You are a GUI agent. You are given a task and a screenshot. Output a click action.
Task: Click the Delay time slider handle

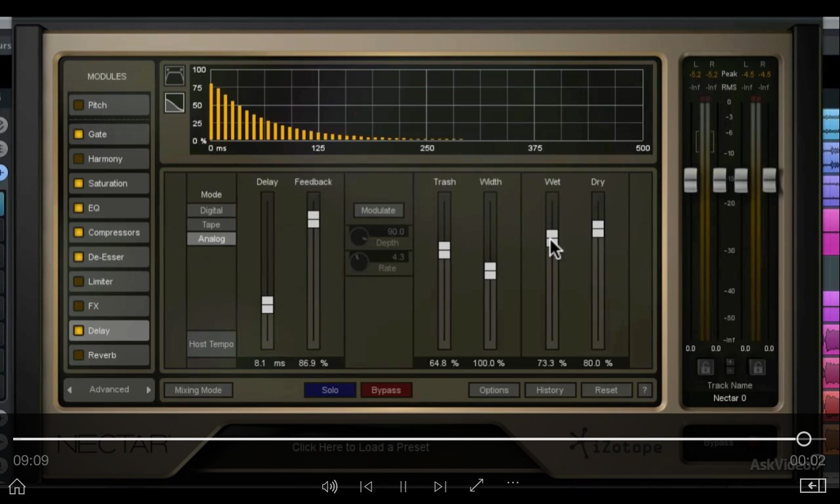point(267,304)
